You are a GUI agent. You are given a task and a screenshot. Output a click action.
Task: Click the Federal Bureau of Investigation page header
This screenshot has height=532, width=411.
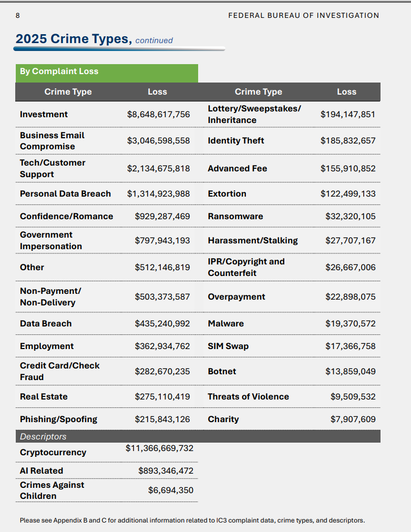tap(303, 16)
